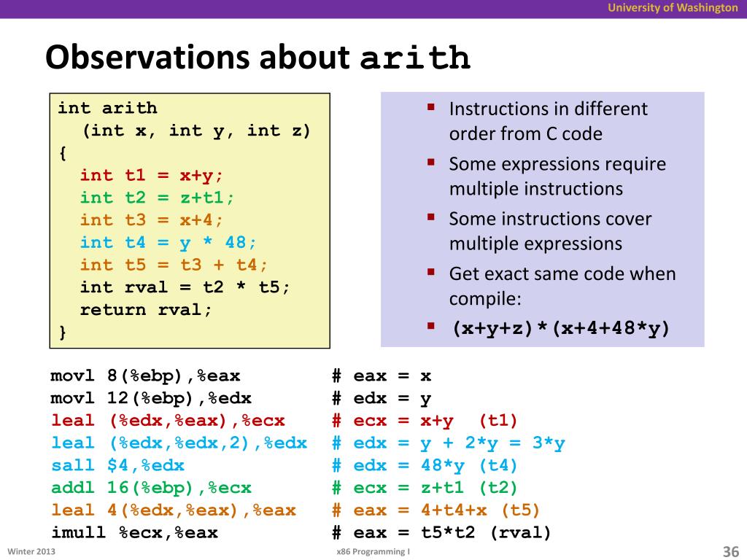
Task: Click the code line 'int t3 = x+4;'
Action: tap(152, 220)
